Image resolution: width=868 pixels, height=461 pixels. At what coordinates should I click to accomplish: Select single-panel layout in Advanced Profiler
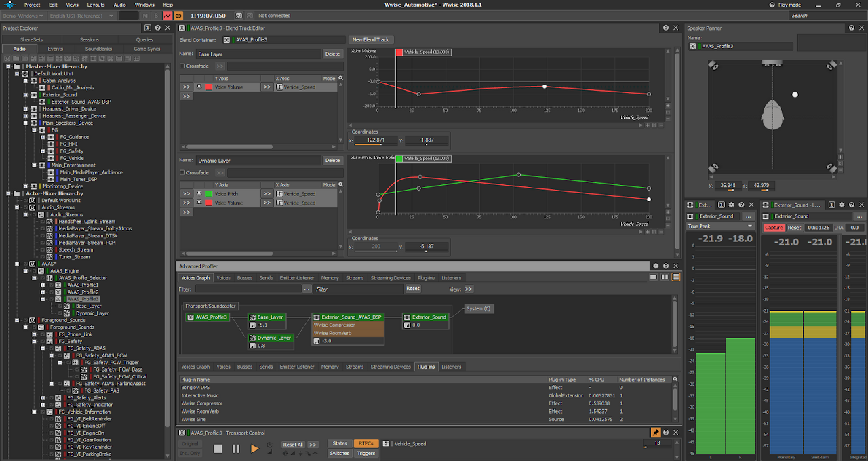tap(654, 277)
